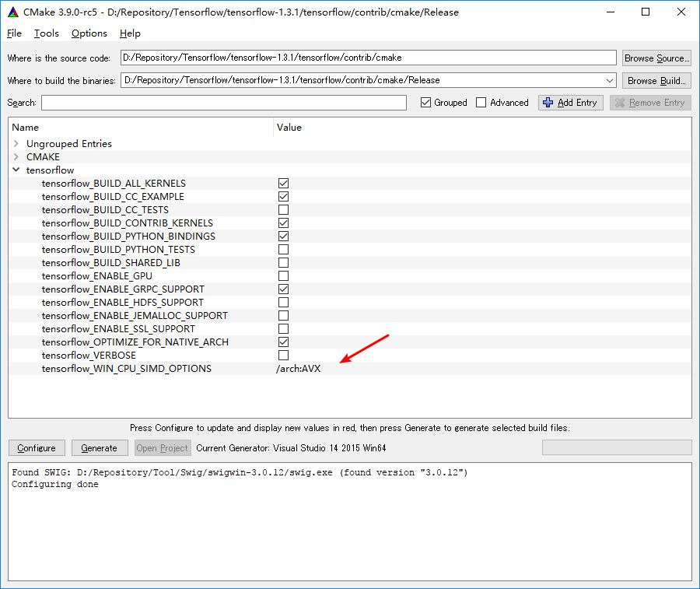The image size is (700, 589).
Task: Click the Configure button
Action: click(37, 448)
